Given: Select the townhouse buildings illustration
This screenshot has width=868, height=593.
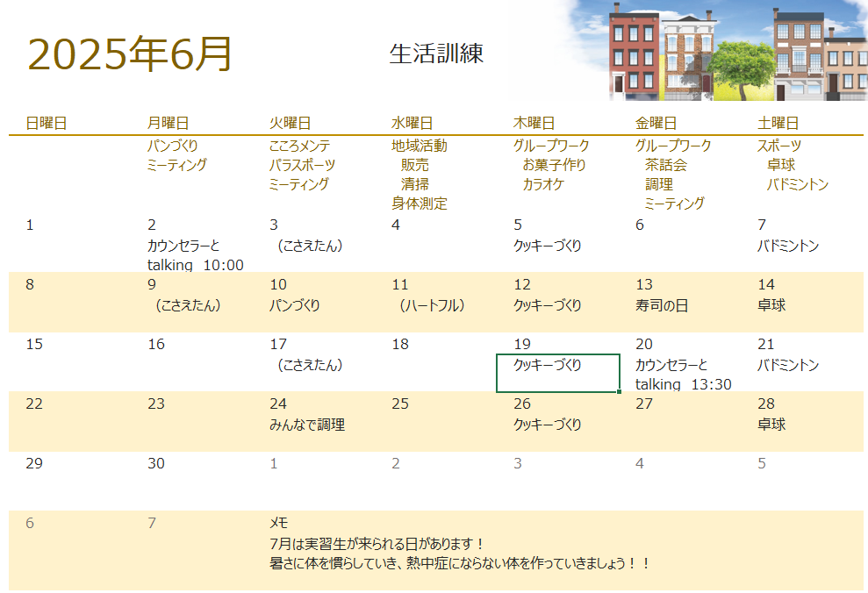Looking at the screenshot, I should click(x=737, y=52).
